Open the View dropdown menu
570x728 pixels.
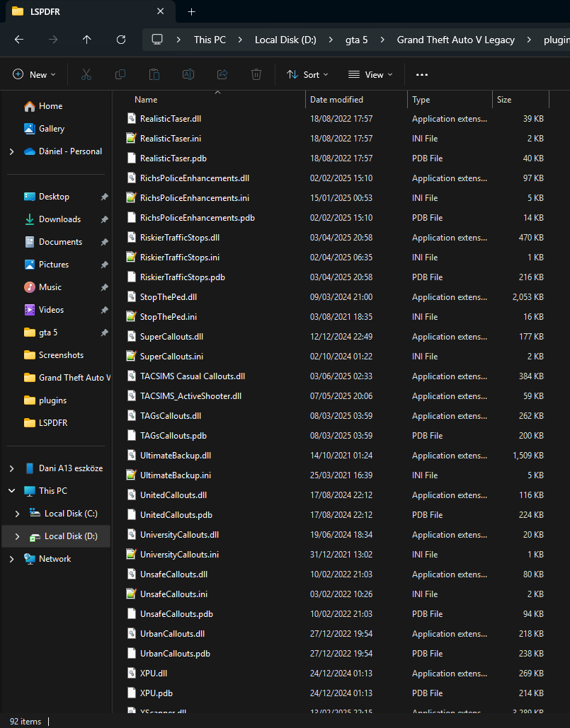[x=370, y=74]
